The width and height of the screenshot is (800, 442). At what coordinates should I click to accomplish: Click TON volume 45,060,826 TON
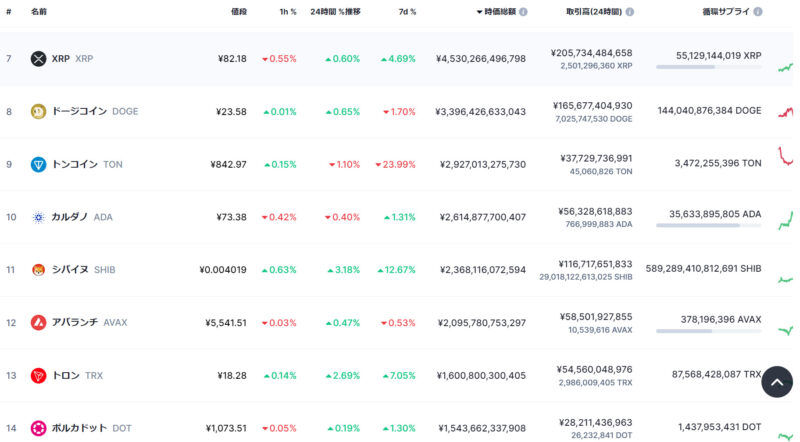click(x=601, y=171)
